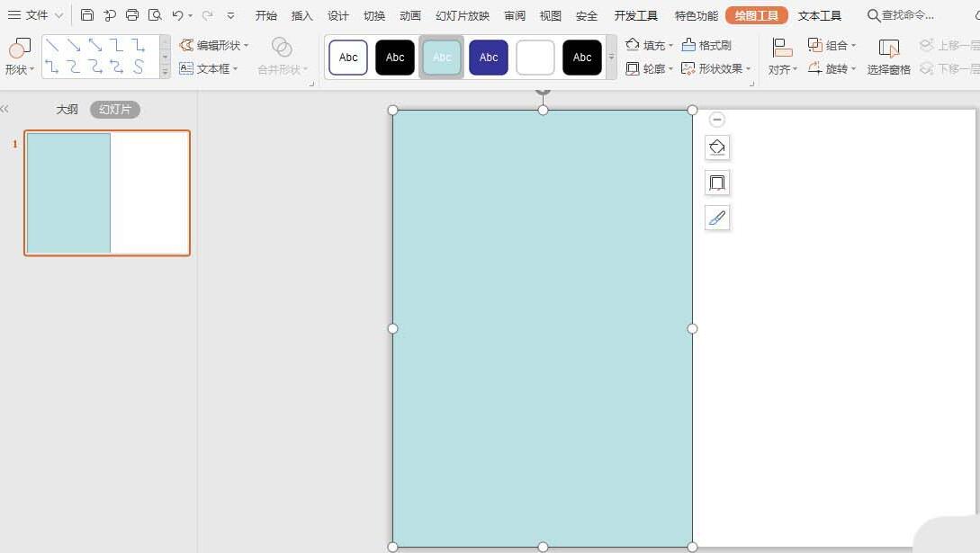The image size is (980, 553).
Task: Click the Edit Shape (编辑形状) button
Action: 213,45
